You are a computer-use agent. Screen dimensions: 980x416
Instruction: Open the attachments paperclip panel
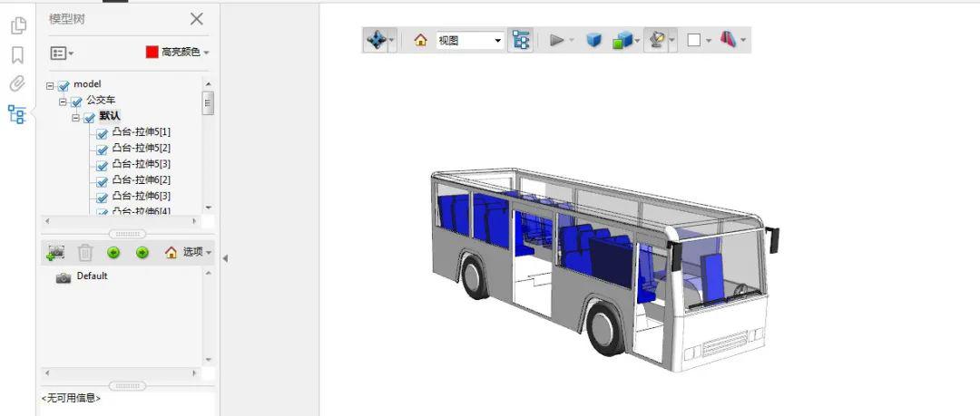[x=17, y=84]
